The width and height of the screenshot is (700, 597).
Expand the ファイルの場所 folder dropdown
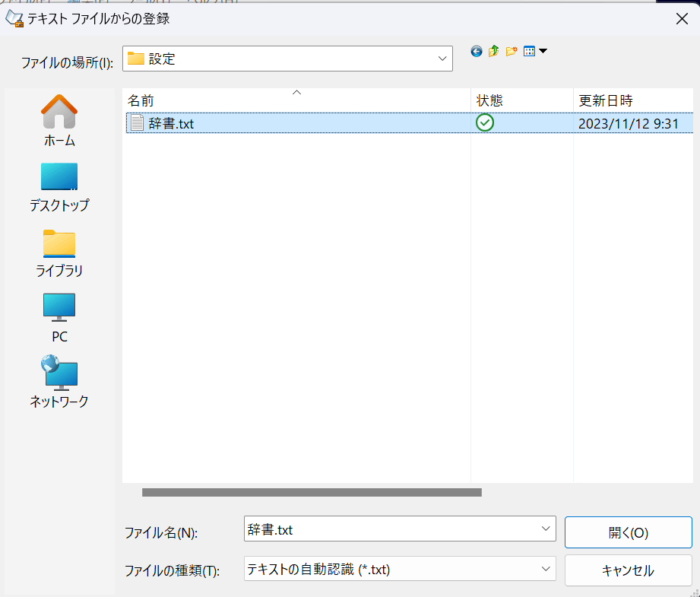[x=442, y=59]
